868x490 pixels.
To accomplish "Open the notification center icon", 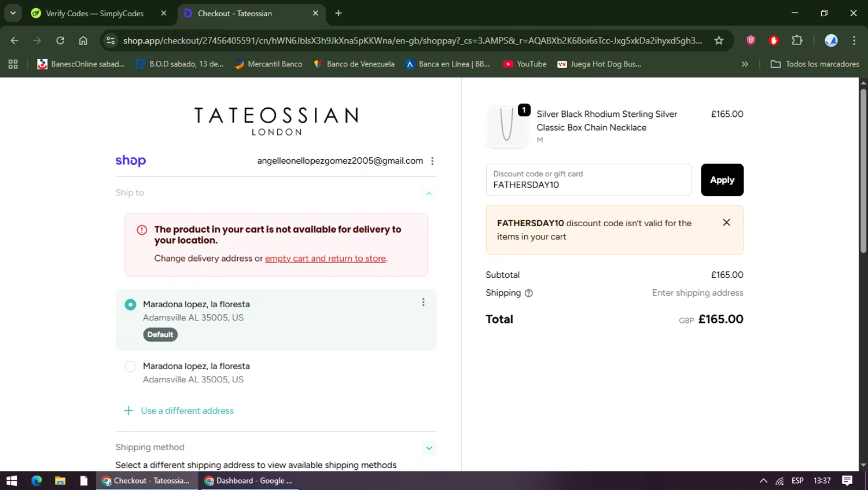I will [x=847, y=481].
